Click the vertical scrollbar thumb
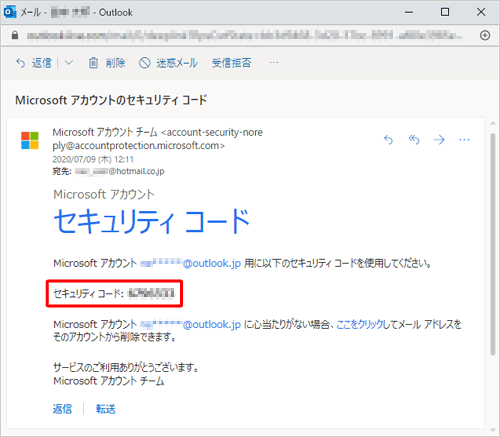500x437 pixels. (493, 244)
